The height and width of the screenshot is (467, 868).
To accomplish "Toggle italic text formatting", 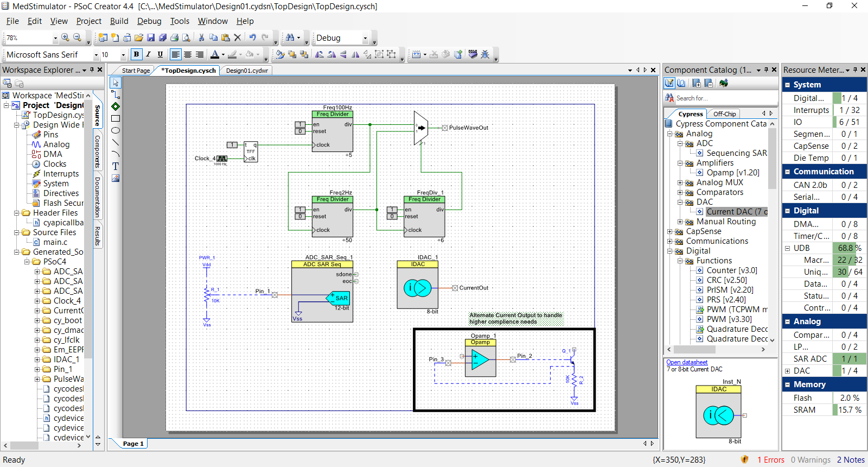I will coord(148,54).
